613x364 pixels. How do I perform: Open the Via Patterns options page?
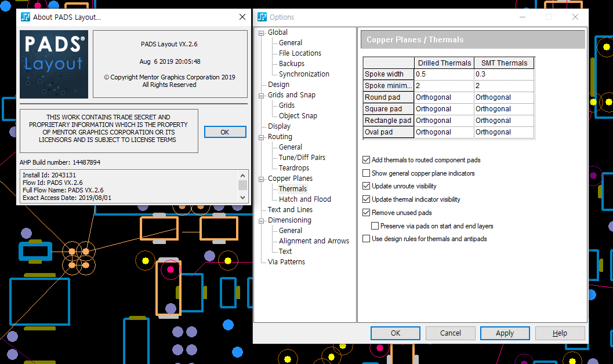[286, 262]
